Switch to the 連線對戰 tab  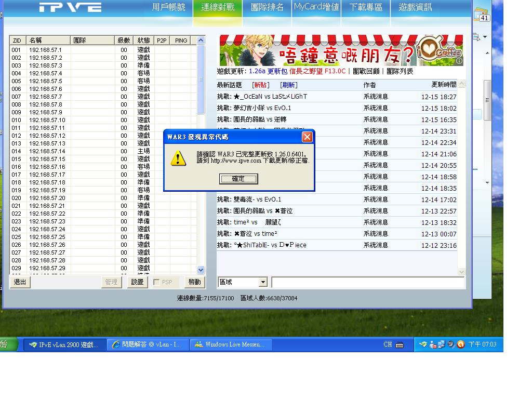pos(218,7)
